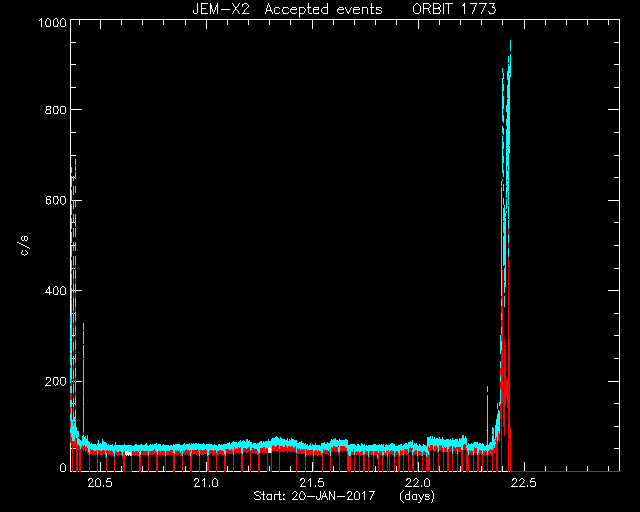Click the 21.5 x-axis tick label
640x512 pixels.
coord(312,483)
